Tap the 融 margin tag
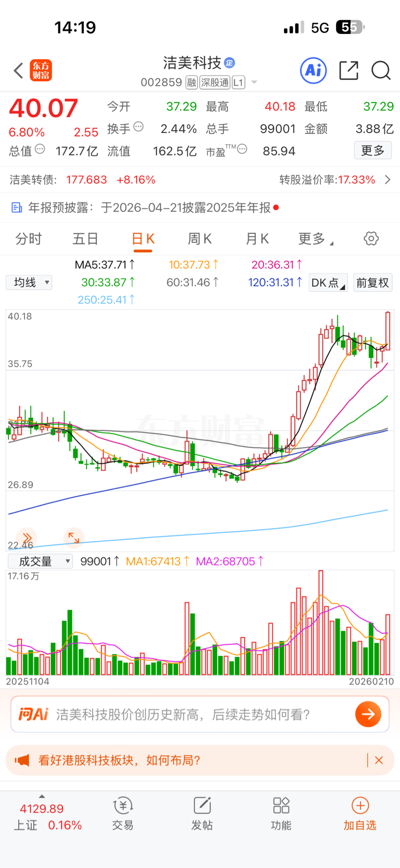400x868 pixels. [192, 82]
